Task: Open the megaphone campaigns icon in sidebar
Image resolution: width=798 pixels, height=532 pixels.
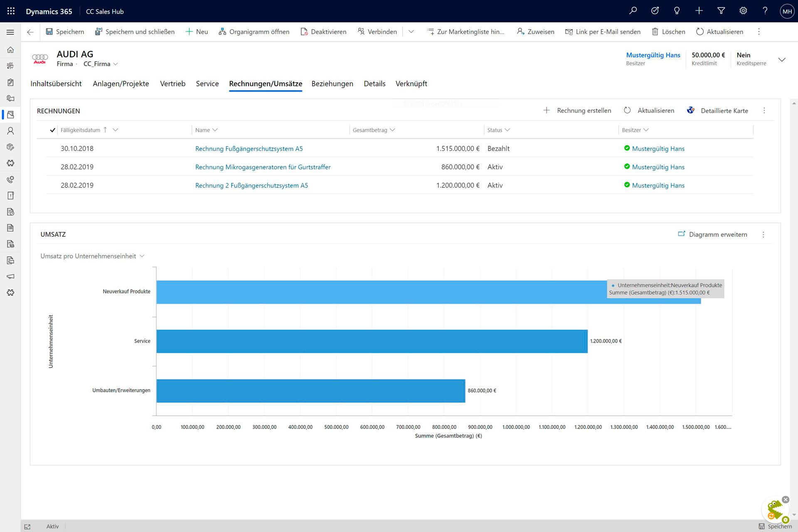Action: pos(10,276)
